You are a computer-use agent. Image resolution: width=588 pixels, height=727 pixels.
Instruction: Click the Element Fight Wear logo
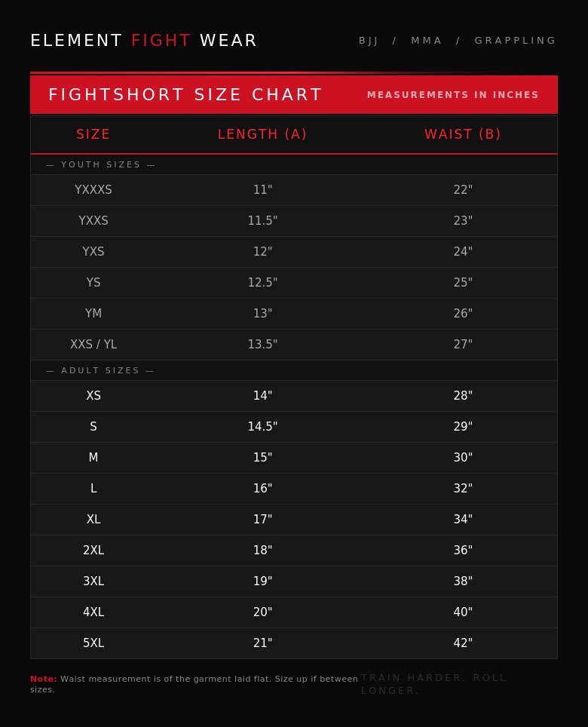[x=143, y=41]
